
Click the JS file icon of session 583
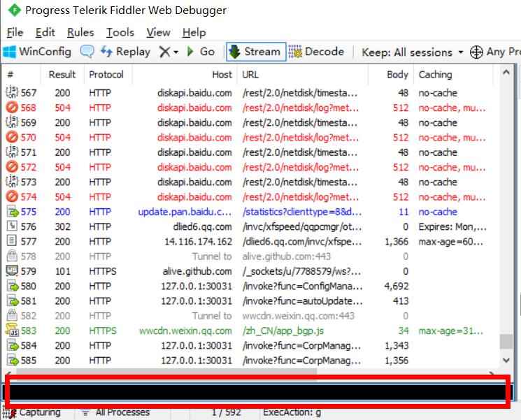(12, 330)
